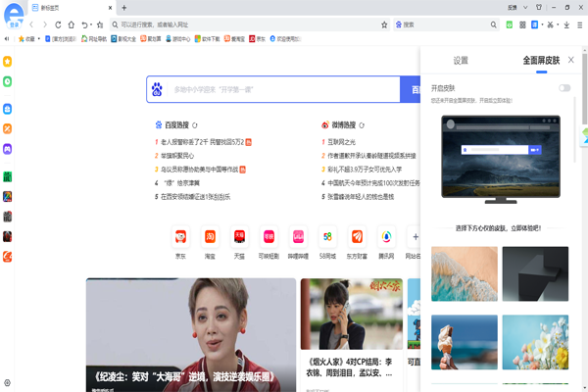
Task: Choose the ice cream skin thumbnail
Action: [465, 342]
